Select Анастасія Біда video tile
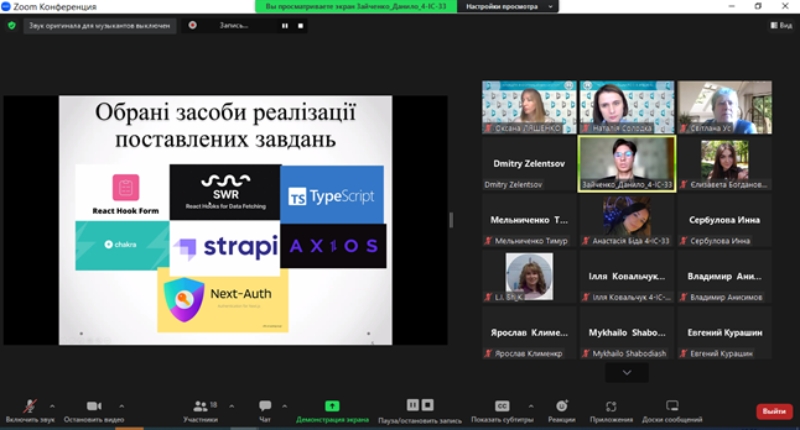The height and width of the screenshot is (430, 800). point(627,220)
